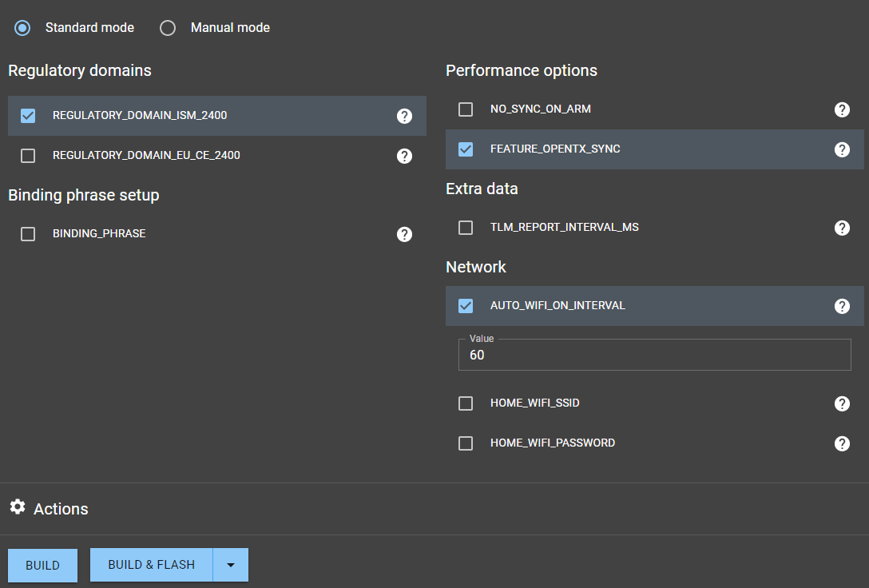Uncheck AUTO_WIFI_ON_INTERVAL checkbox
Screen dimensions: 869x588
(466, 306)
